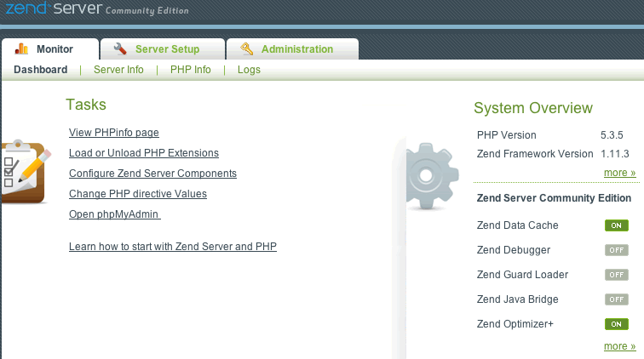
Task: Click the Zend Framework Version value 1.11.3
Action: click(x=614, y=154)
